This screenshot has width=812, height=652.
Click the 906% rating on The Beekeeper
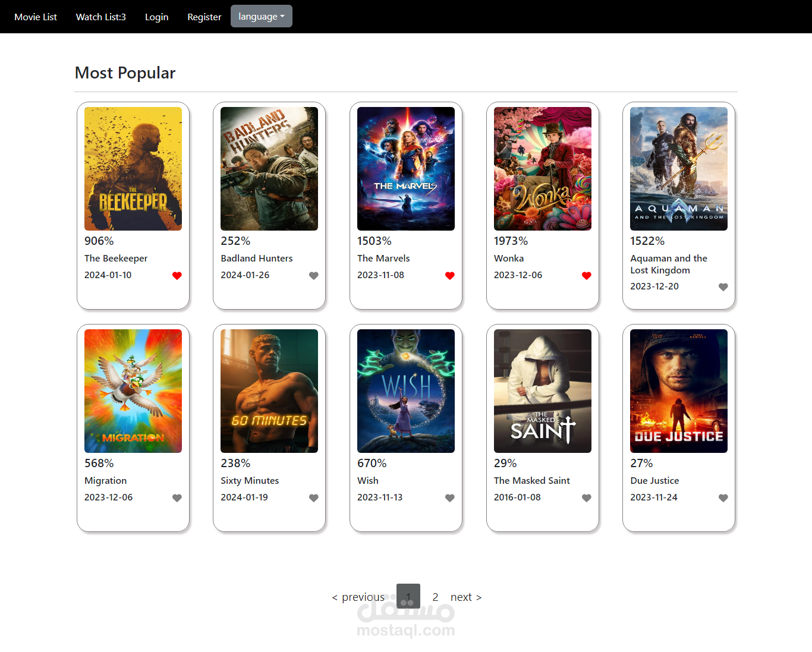tap(99, 241)
